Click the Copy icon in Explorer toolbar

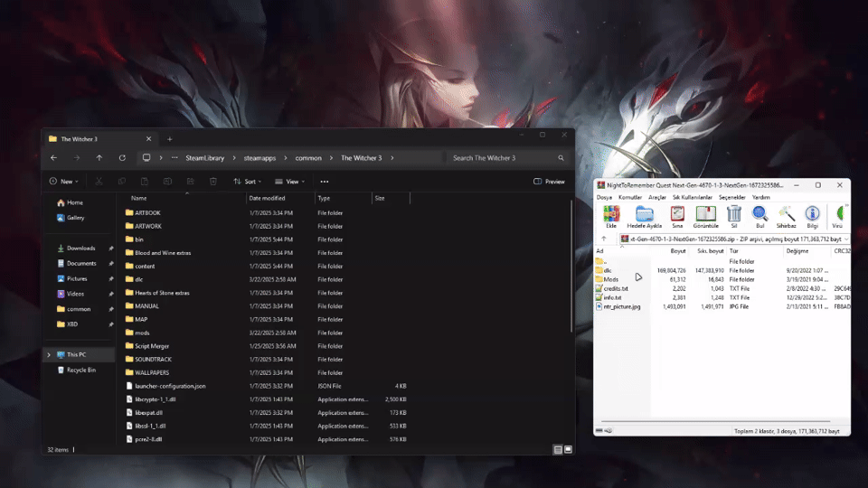(122, 182)
